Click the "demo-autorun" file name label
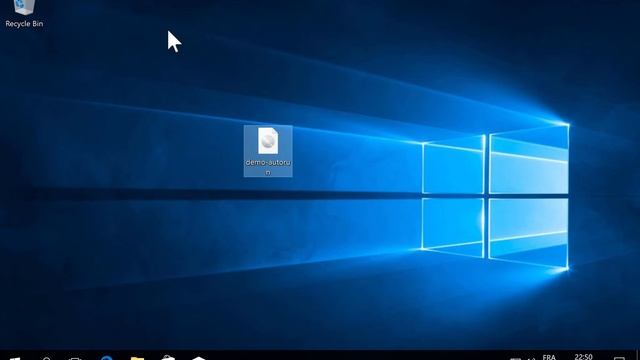Image resolution: width=640 pixels, height=360 pixels. click(268, 167)
